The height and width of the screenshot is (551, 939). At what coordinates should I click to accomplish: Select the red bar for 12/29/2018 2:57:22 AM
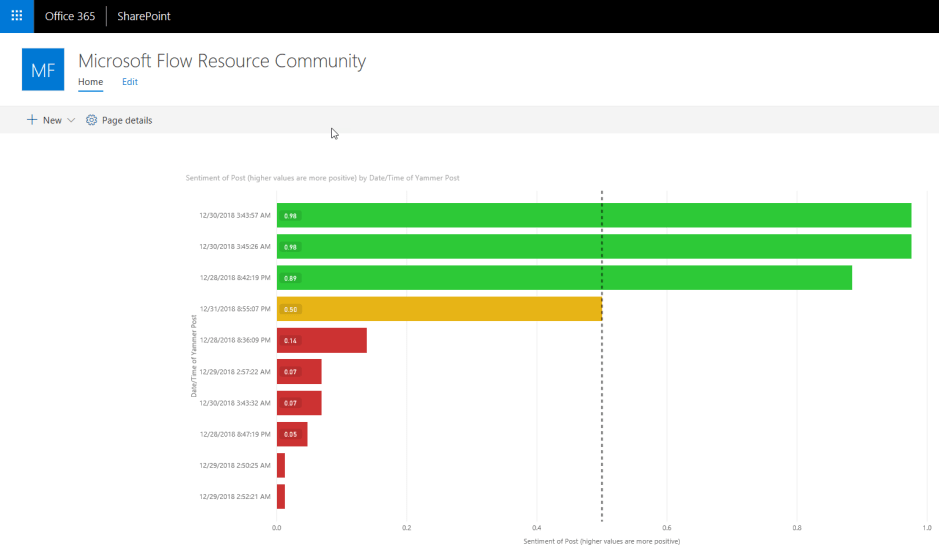pyautogui.click(x=299, y=371)
